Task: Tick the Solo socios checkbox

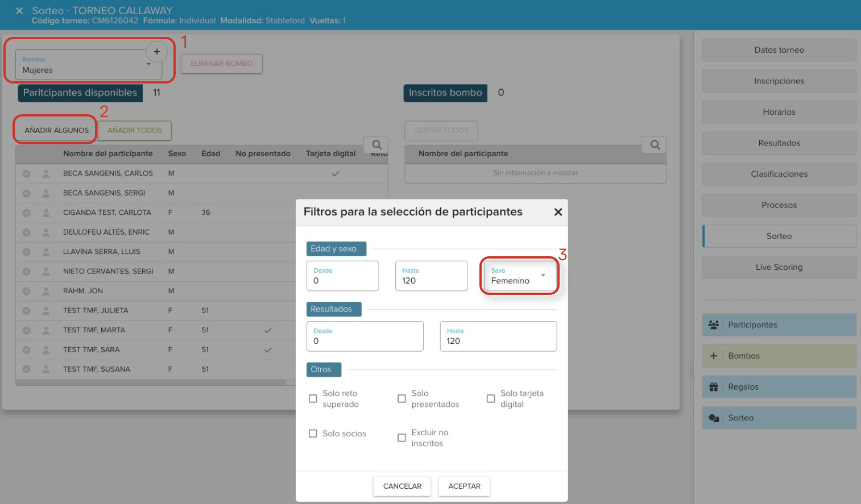Action: coord(313,434)
